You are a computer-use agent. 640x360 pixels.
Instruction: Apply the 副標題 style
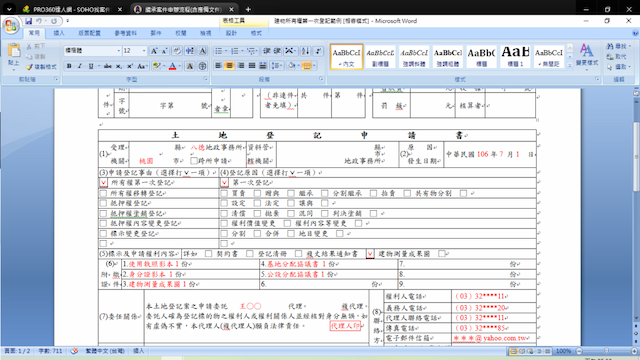(380, 56)
